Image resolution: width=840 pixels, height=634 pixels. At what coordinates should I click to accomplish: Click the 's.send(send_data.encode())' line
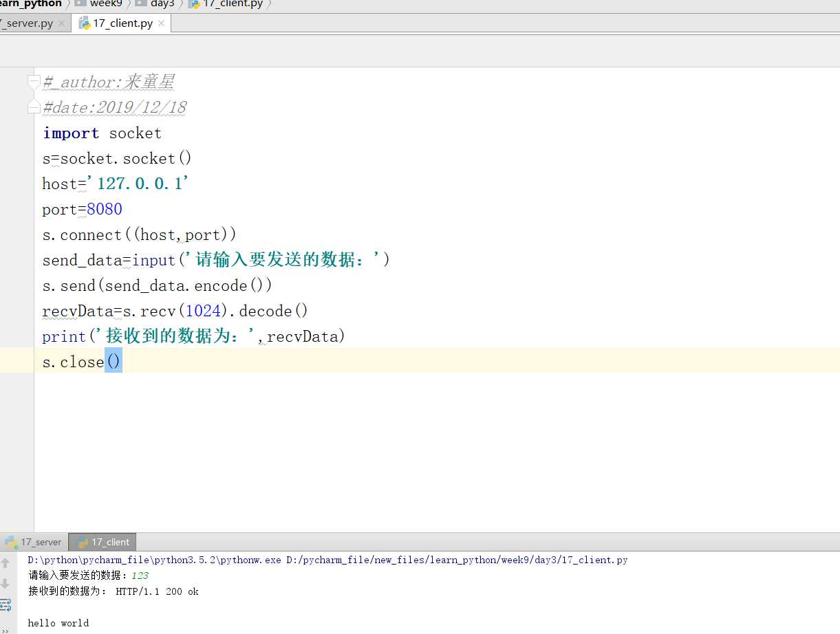[158, 285]
